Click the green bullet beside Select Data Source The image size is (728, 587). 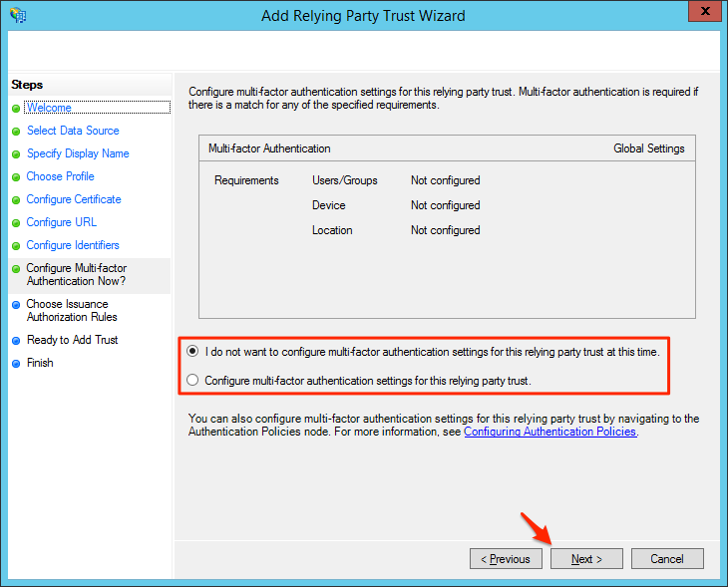[16, 131]
